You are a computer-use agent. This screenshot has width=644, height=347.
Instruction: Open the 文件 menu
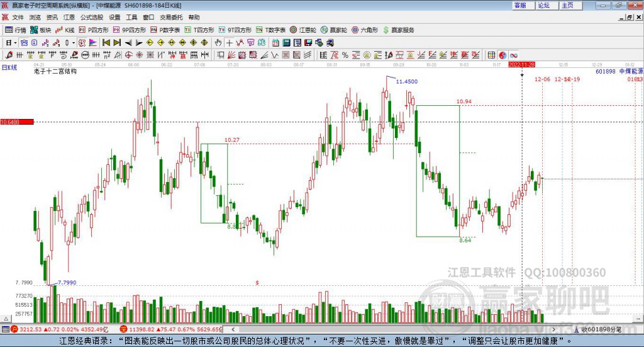[18, 17]
